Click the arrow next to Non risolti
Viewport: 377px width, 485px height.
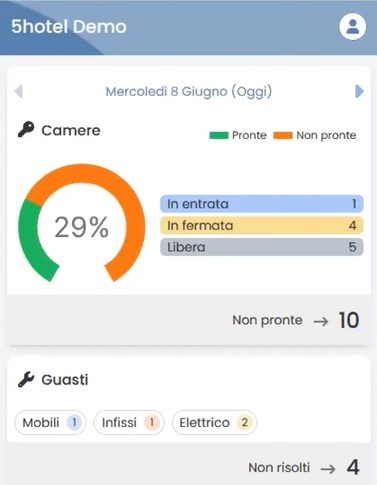click(x=328, y=469)
